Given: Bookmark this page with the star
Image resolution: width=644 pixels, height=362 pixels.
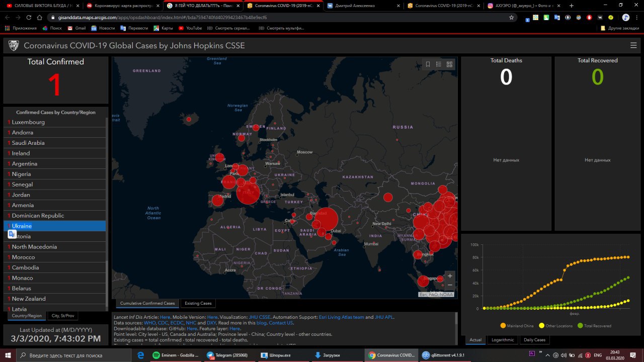Looking at the screenshot, I should click(x=512, y=17).
